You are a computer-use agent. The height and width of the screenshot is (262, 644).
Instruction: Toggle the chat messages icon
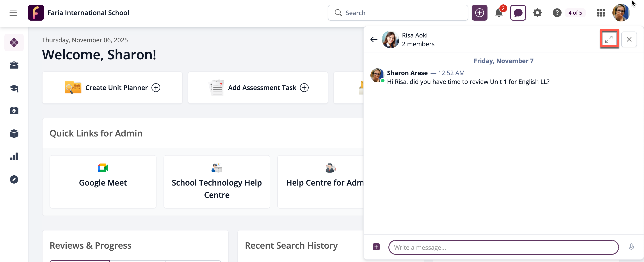518,13
